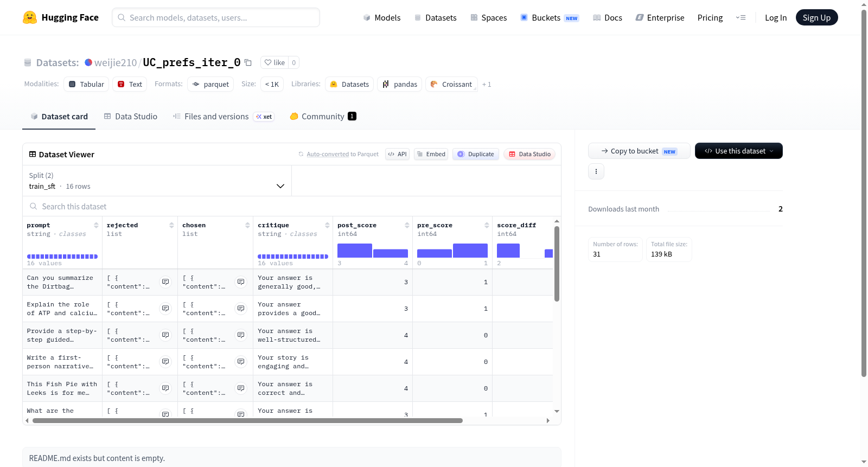This screenshot has height=467, width=868.
Task: Open chat view icon in first chosen cell
Action: (x=241, y=282)
